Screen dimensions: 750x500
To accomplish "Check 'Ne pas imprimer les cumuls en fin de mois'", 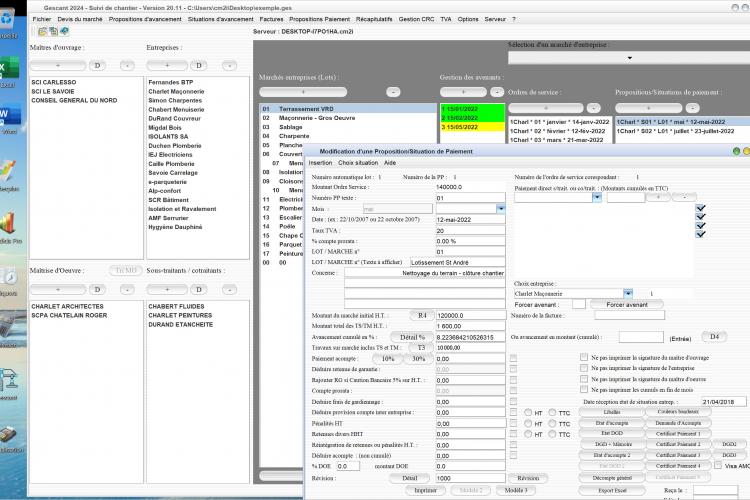I will tap(584, 389).
